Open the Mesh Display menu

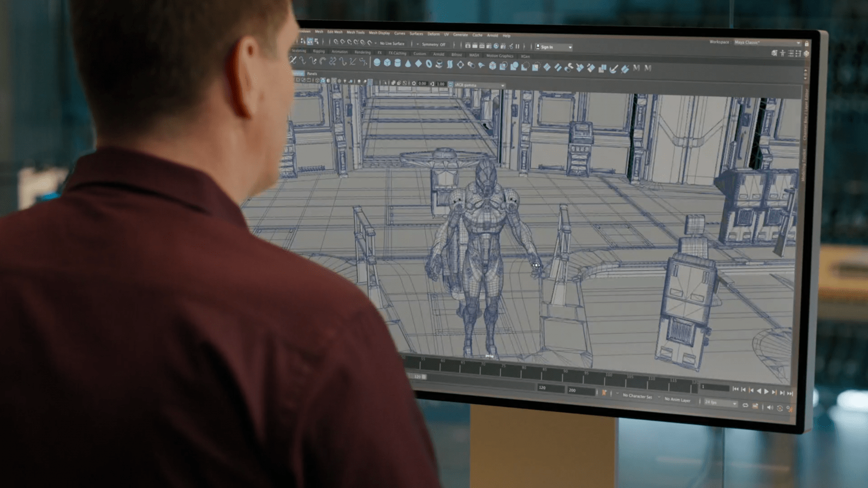coord(379,33)
